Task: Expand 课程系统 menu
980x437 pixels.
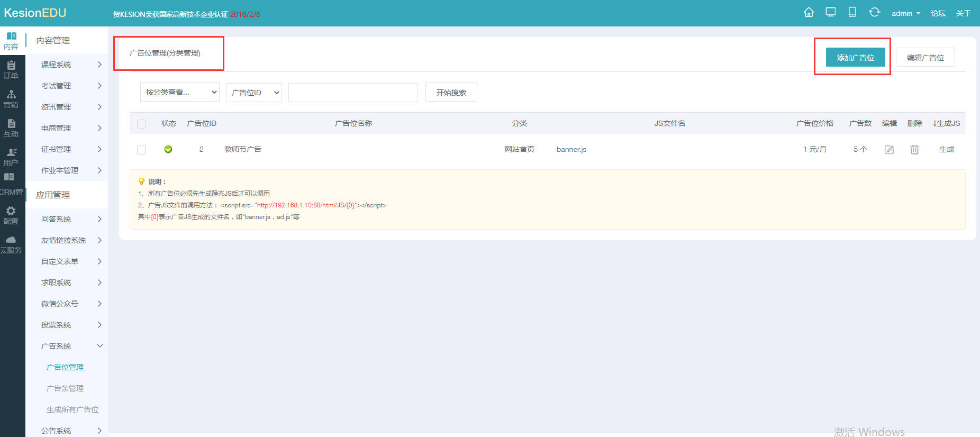Action: click(x=67, y=65)
